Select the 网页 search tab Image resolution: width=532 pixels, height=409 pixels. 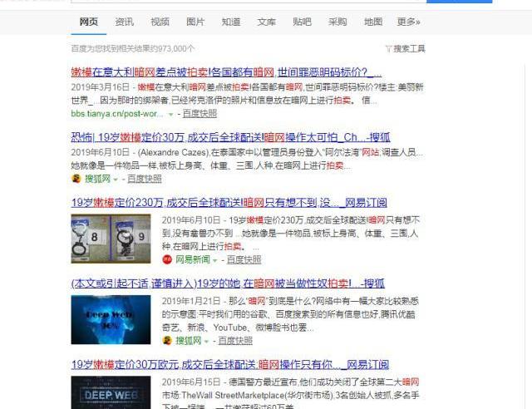(89, 22)
